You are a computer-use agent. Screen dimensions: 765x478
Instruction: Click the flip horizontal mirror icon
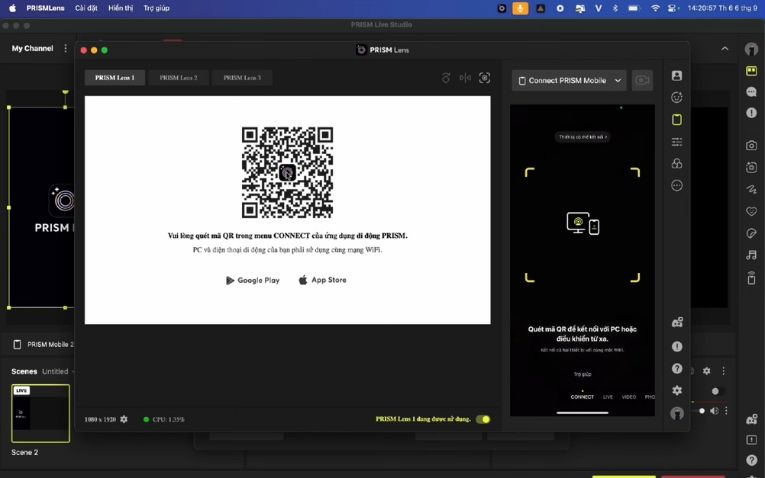465,78
